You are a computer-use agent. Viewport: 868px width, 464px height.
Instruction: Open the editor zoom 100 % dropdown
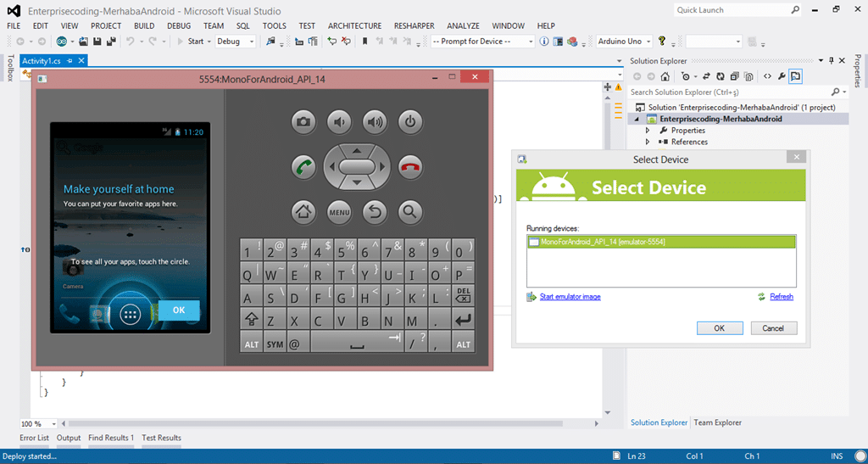[x=53, y=424]
